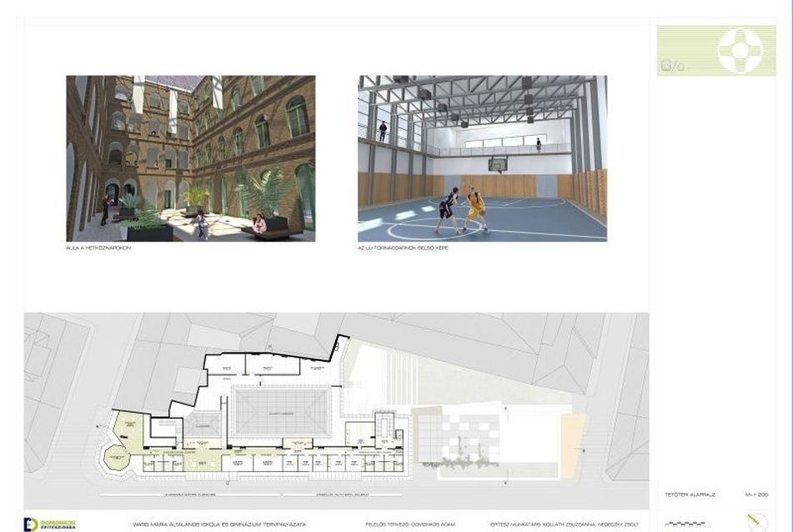
Task: Click the Domonkos Építésziroda logo
Action: [49, 524]
